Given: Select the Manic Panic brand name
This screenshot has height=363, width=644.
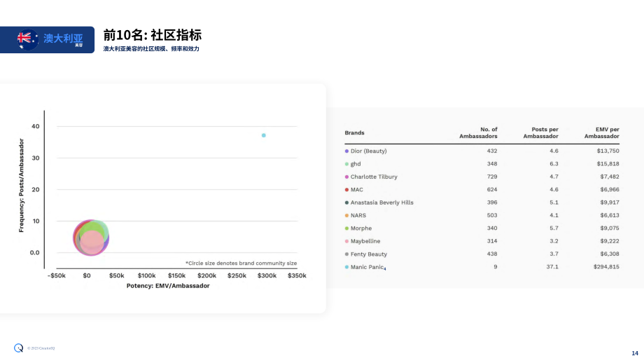Looking at the screenshot, I should pyautogui.click(x=367, y=267).
